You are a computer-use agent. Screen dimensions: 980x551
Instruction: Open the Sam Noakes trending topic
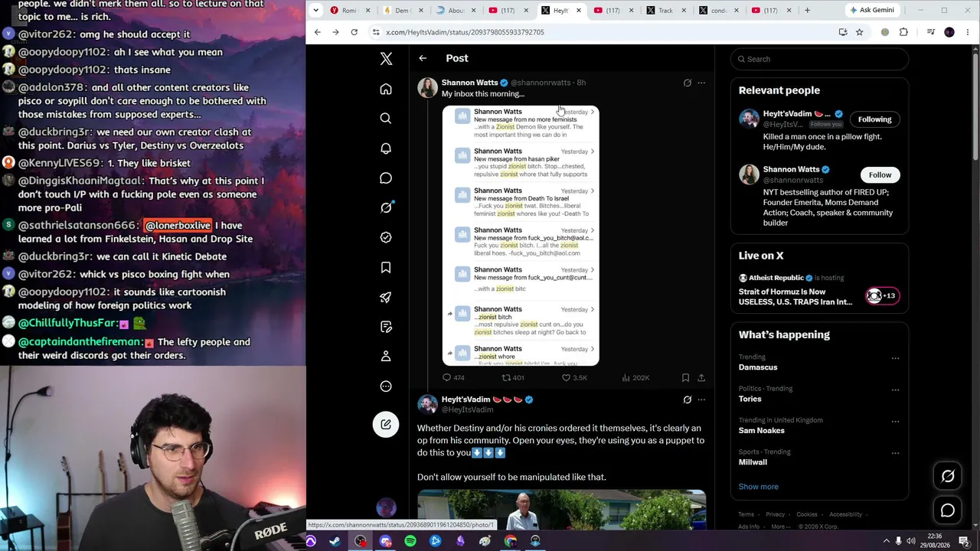tap(762, 430)
